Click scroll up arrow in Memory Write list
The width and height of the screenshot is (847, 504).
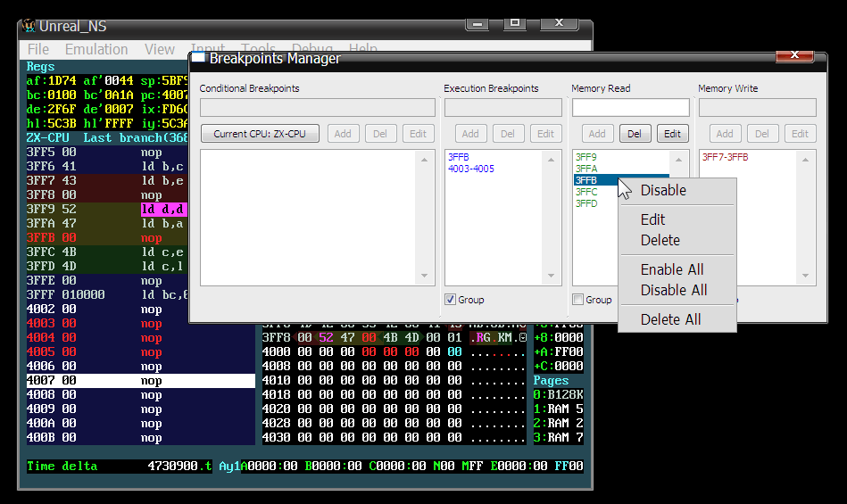[805, 160]
